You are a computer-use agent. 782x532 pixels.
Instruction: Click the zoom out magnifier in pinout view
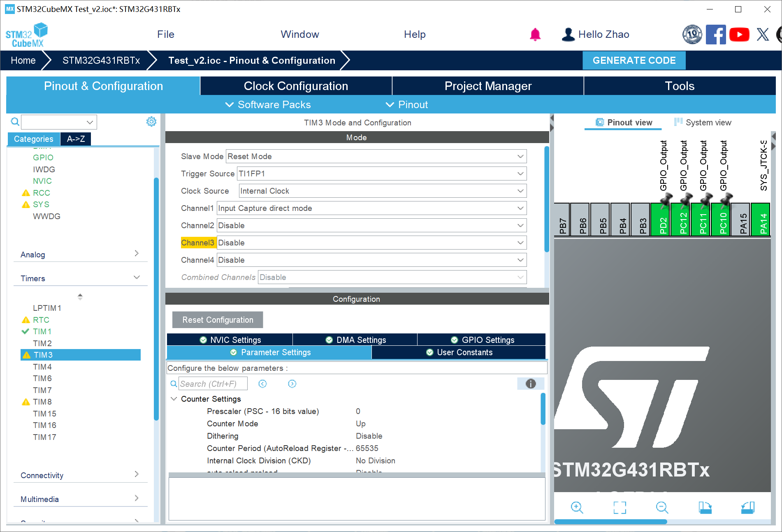pos(662,507)
